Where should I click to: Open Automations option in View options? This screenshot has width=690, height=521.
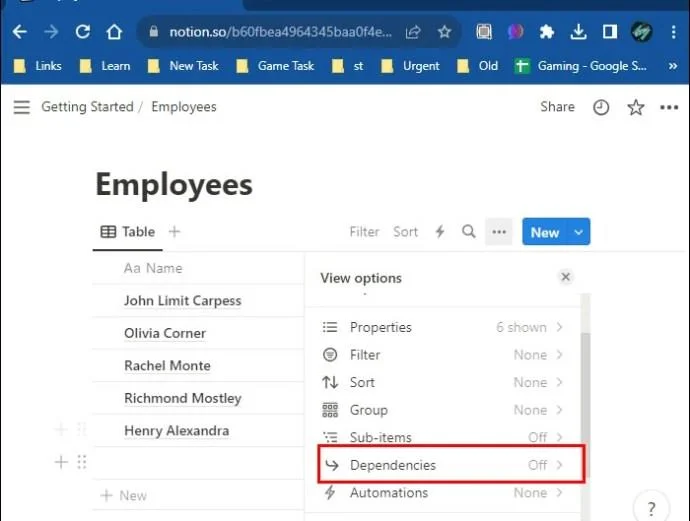click(443, 493)
